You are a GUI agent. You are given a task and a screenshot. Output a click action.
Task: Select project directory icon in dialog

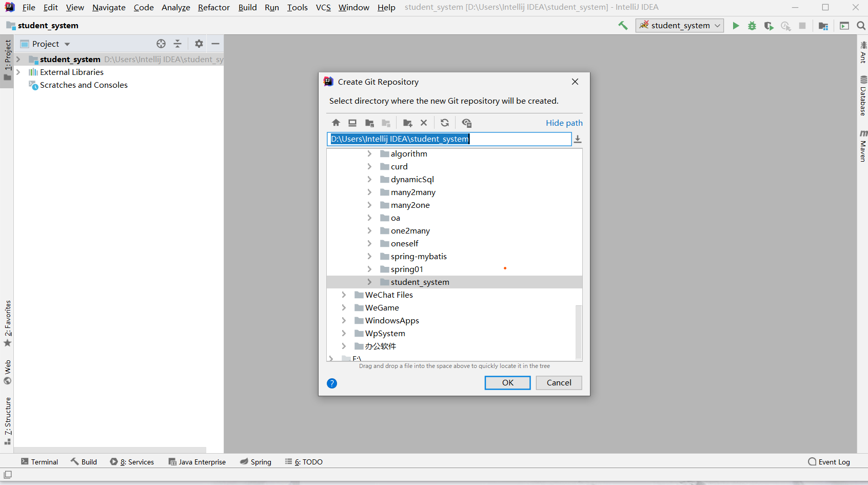369,123
